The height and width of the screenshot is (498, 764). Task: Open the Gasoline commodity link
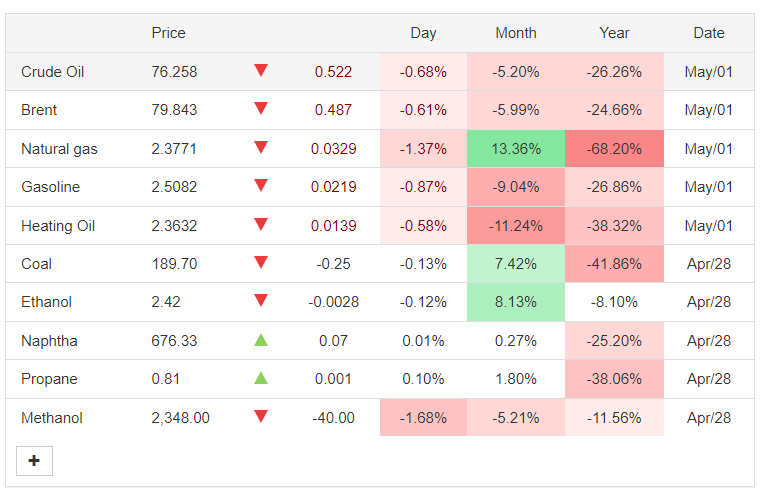[x=51, y=187]
